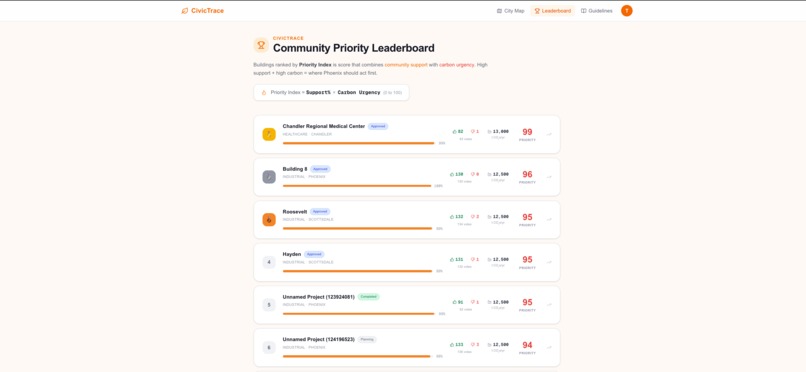Screen dimensions: 806x372
Task: Click the thumbs-up count on Roosevelt
Action: pyautogui.click(x=456, y=217)
